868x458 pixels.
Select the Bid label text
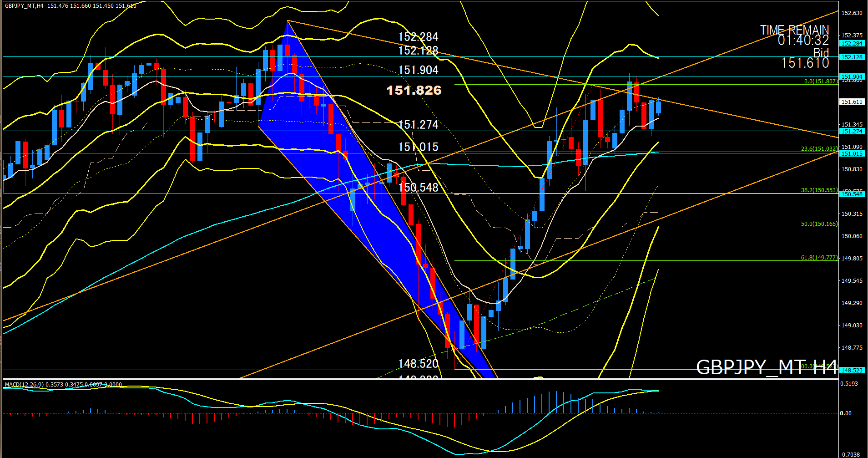tap(821, 52)
